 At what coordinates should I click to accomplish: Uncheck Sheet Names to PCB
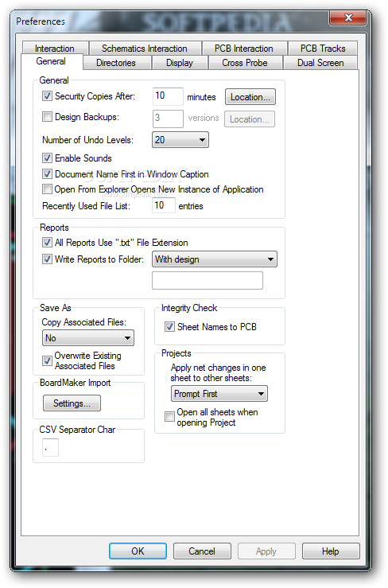169,327
